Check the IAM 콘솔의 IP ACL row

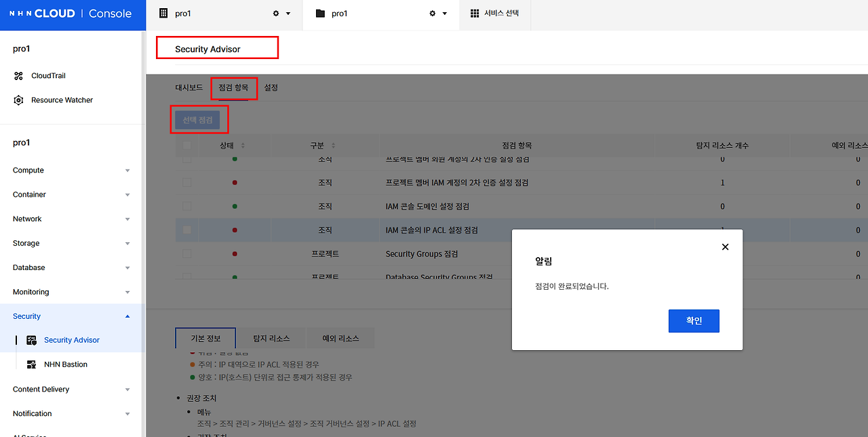(x=186, y=230)
